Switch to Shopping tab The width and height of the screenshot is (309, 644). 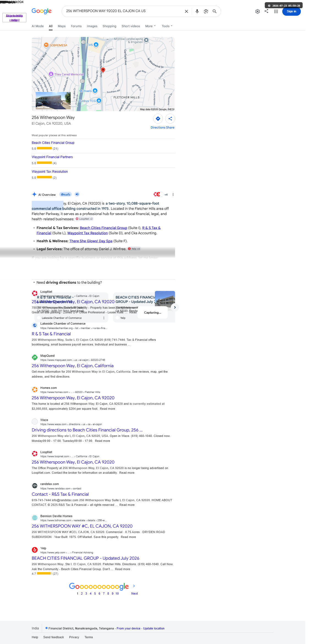[109, 26]
